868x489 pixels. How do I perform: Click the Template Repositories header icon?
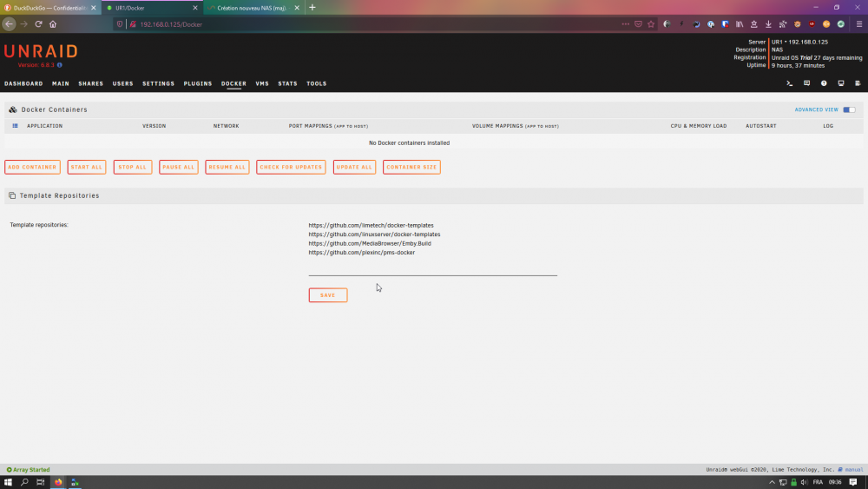pos(12,195)
